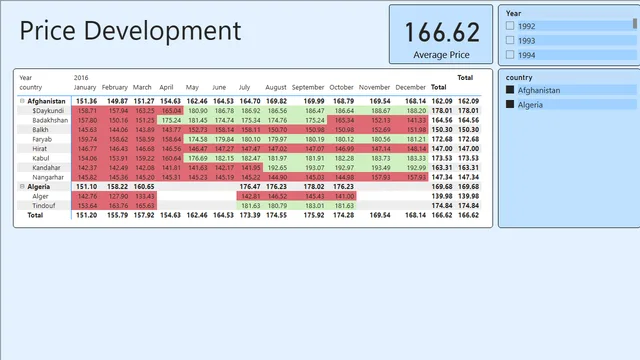Check the 1992 year checkbox

[510, 26]
